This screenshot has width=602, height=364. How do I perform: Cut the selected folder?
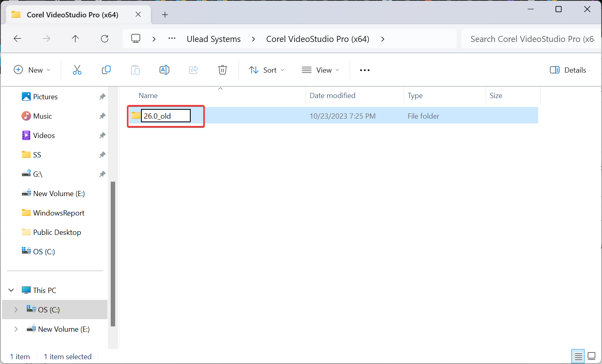click(77, 70)
